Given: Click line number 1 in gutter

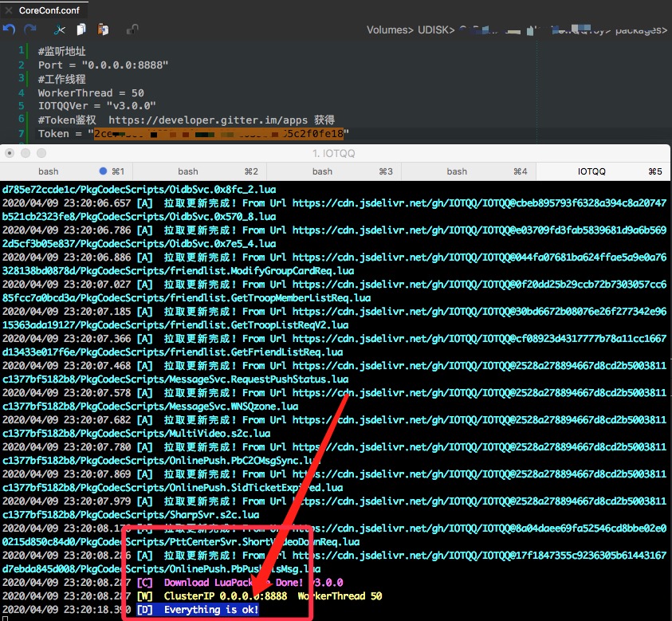Looking at the screenshot, I should (22, 50).
